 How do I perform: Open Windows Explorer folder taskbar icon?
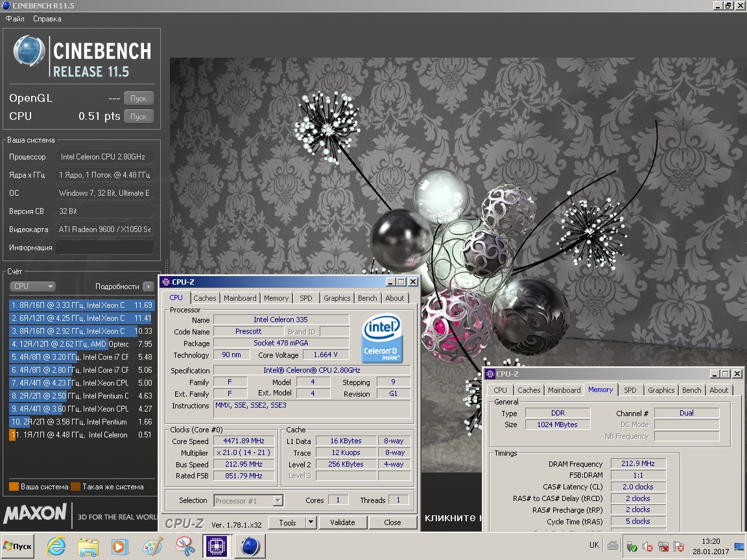click(x=88, y=546)
